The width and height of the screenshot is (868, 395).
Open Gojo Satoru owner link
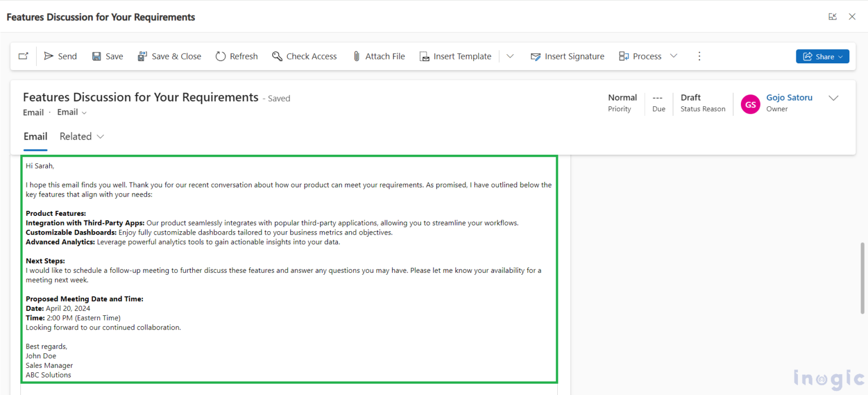789,97
